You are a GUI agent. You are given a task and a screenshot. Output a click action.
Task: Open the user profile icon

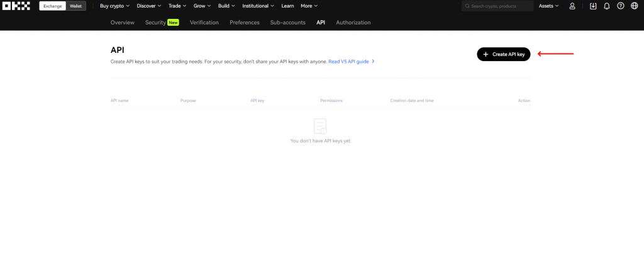click(572, 6)
